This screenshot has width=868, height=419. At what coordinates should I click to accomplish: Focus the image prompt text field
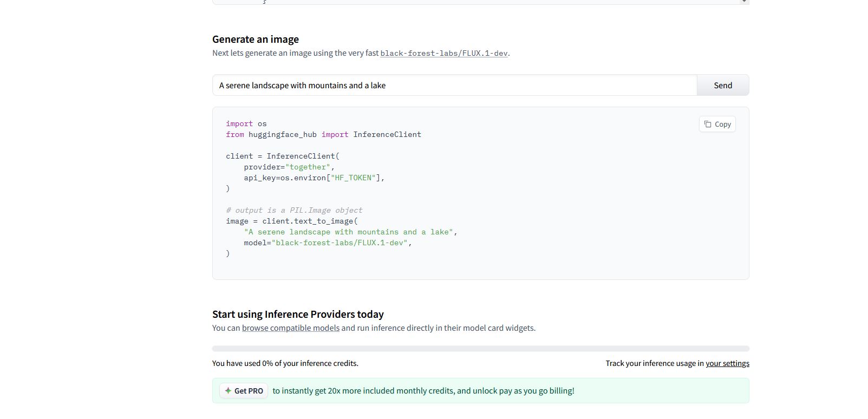tap(454, 86)
